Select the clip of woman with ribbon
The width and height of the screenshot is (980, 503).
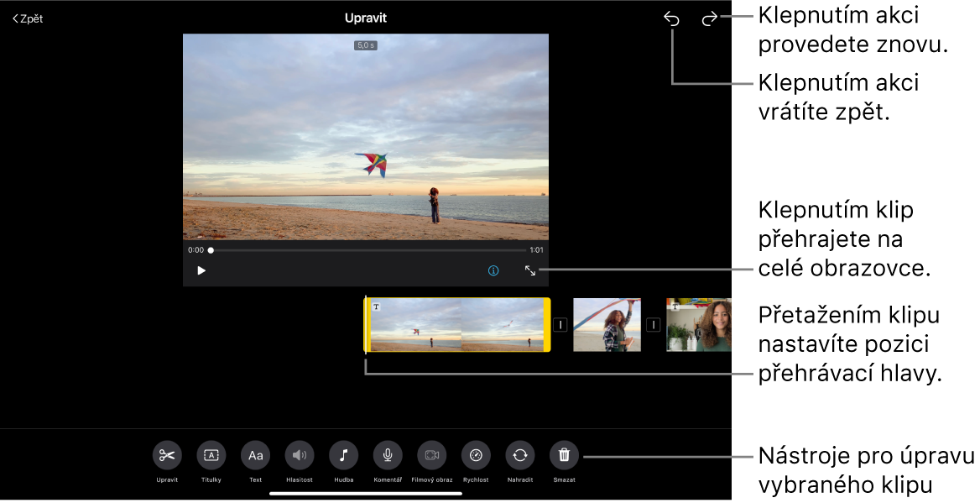click(x=607, y=325)
